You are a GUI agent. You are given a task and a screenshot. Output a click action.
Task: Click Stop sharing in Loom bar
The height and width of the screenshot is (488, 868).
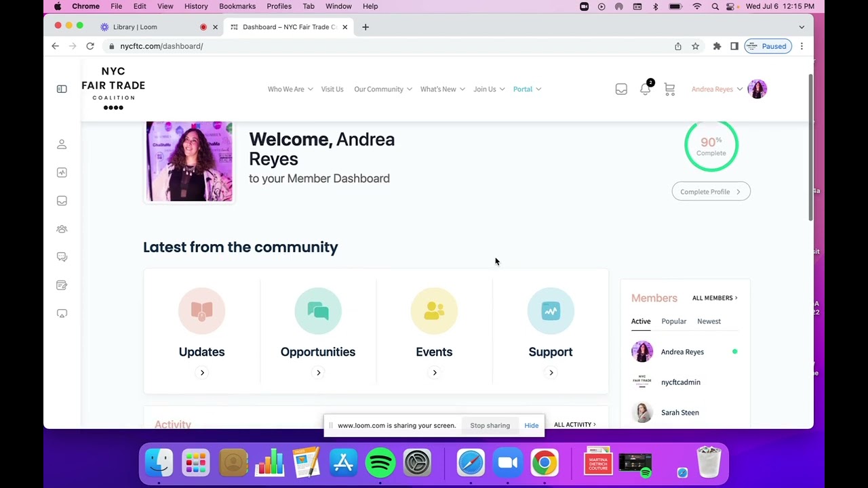pos(490,426)
